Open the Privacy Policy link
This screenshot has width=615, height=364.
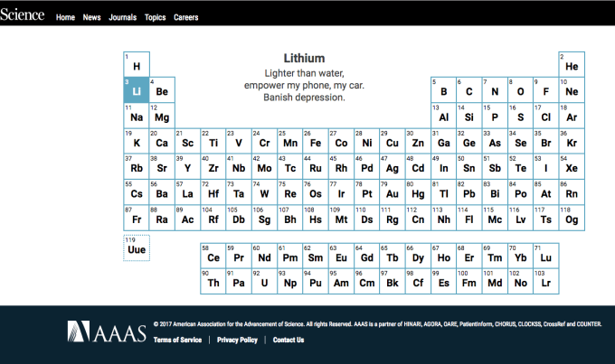(237, 340)
